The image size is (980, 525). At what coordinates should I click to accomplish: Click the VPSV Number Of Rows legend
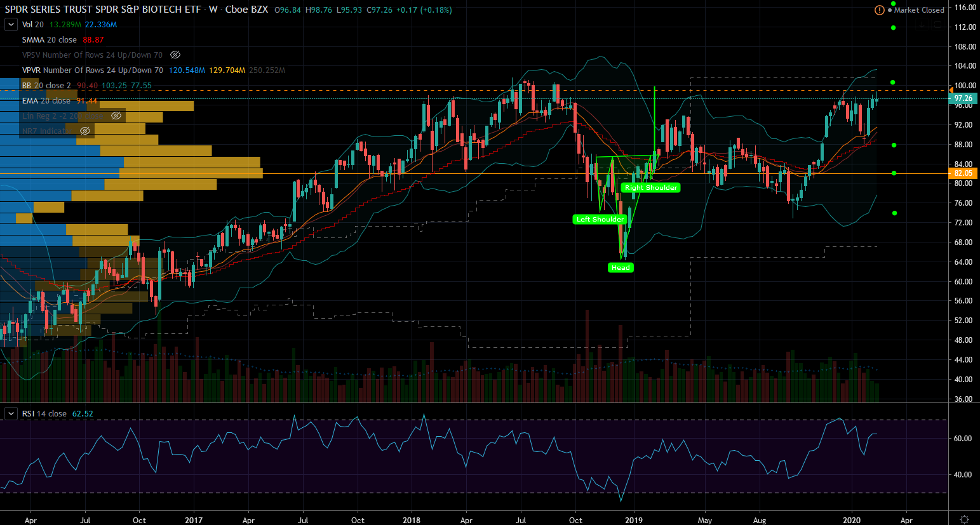[x=92, y=55]
